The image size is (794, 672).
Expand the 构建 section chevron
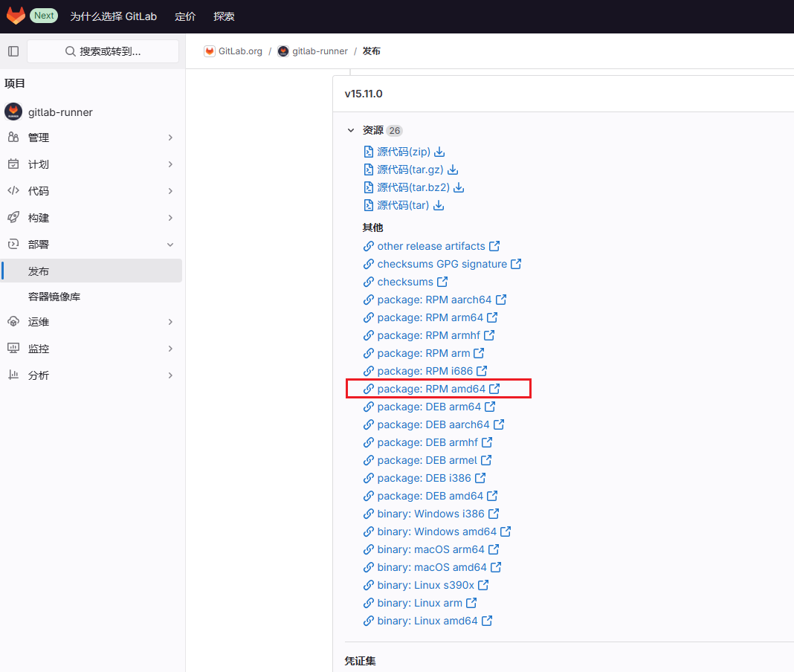click(171, 218)
